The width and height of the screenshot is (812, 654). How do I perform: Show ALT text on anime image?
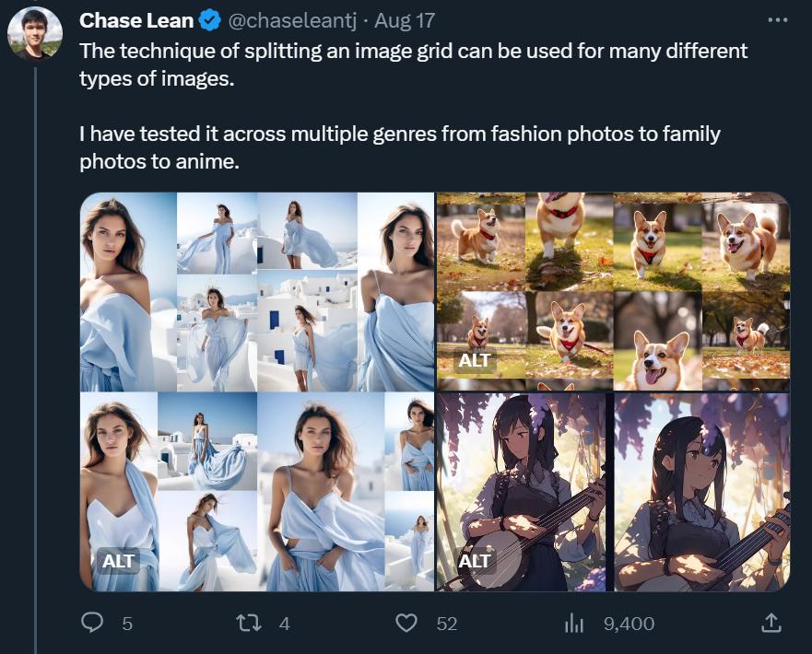tap(475, 560)
